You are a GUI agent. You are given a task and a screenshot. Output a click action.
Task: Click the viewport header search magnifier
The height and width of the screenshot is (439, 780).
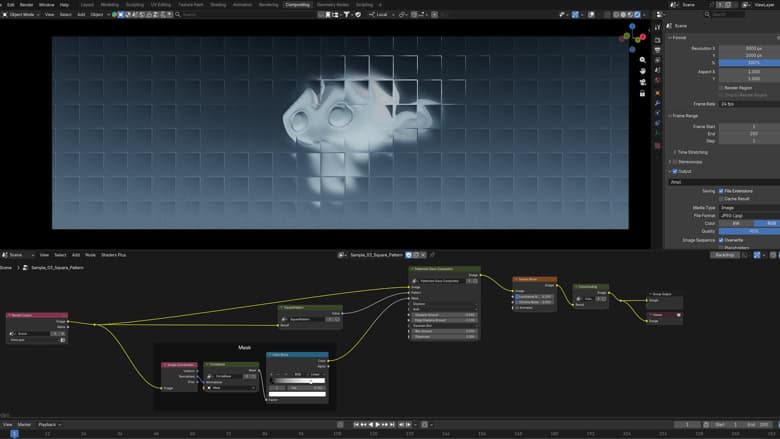click(x=178, y=14)
